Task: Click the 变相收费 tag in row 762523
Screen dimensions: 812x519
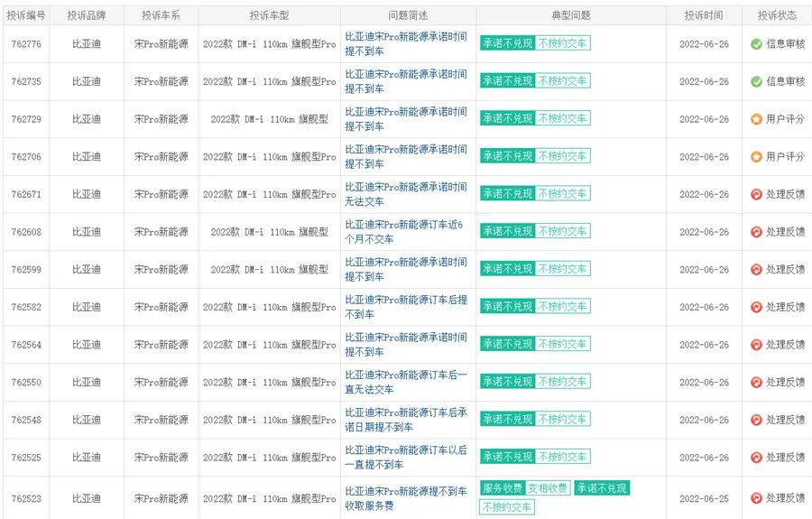Action: tap(548, 488)
